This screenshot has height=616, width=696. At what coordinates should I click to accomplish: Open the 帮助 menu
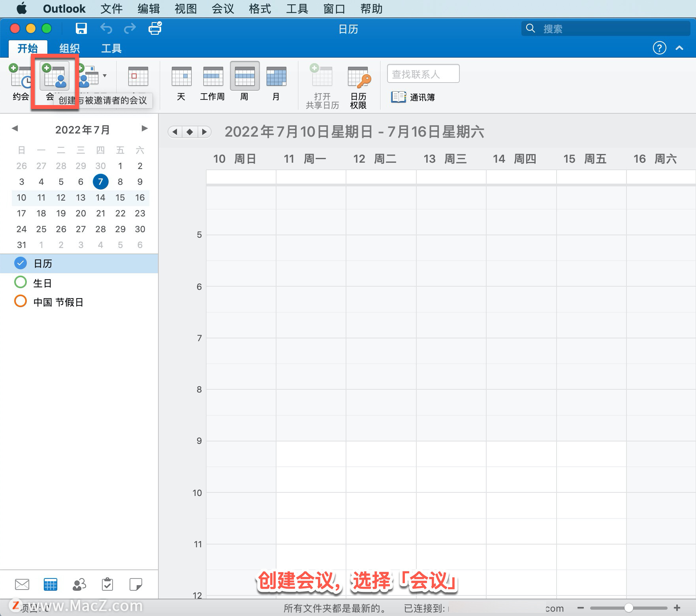click(371, 9)
